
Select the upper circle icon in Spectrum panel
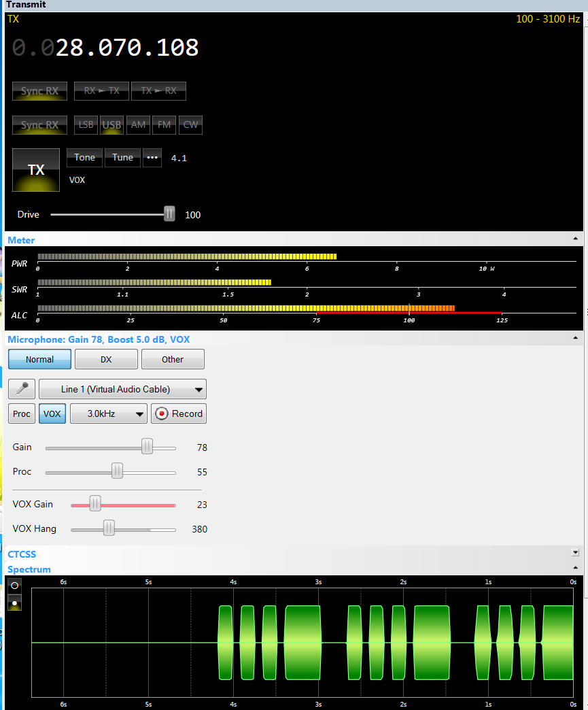(x=14, y=585)
